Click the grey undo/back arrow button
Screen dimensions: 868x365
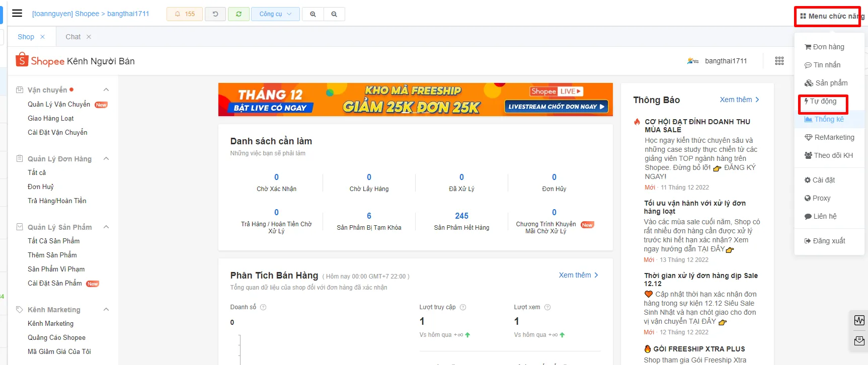coord(215,14)
